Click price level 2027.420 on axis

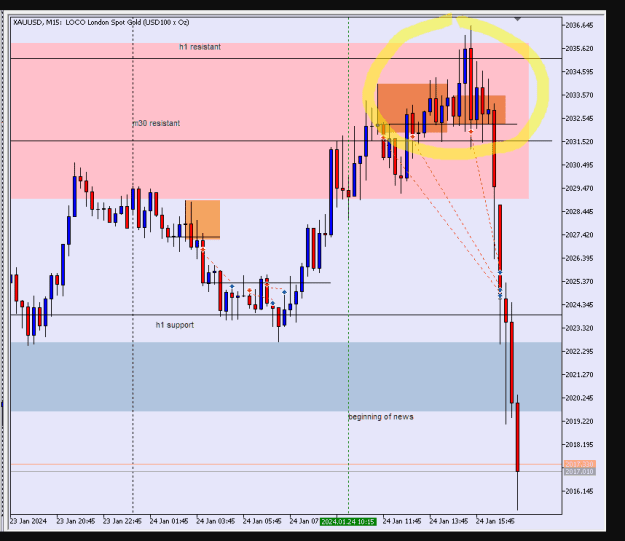(579, 235)
